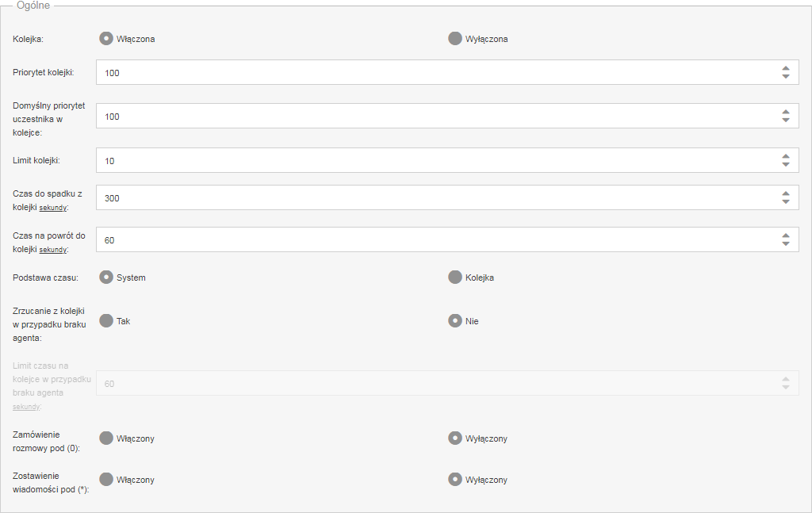Viewport: 812px width, 513px height.
Task: Increase Priorytet kolejki with up arrow
Action: pyautogui.click(x=786, y=68)
